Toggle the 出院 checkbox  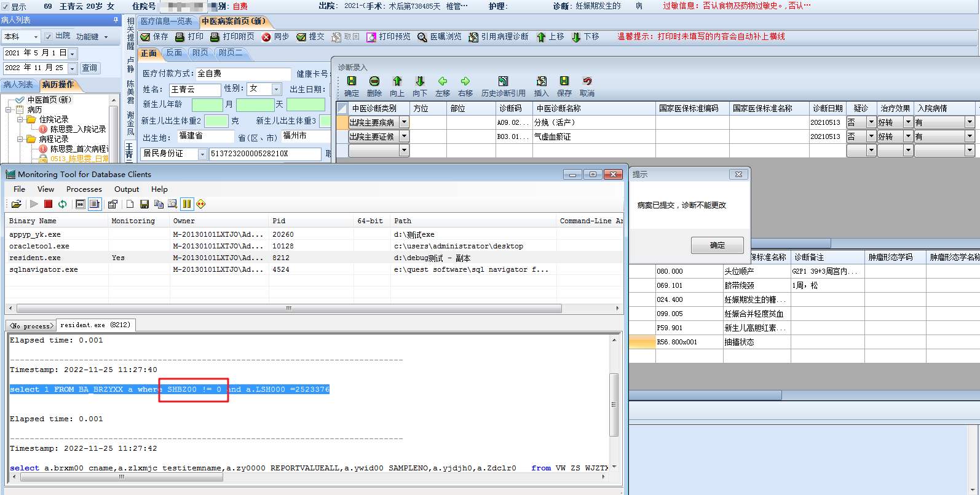(49, 36)
